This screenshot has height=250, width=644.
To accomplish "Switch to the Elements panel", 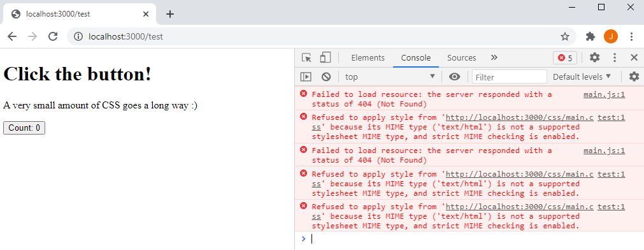I will (368, 58).
